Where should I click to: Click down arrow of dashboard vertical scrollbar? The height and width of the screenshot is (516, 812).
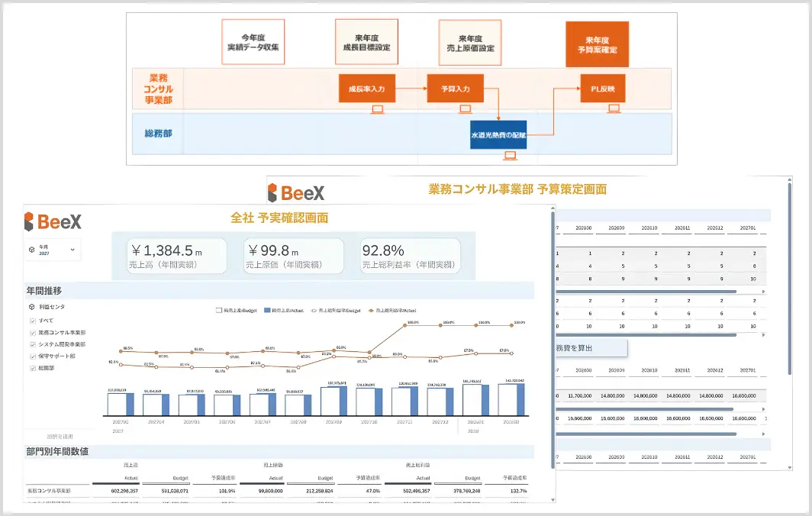click(553, 500)
